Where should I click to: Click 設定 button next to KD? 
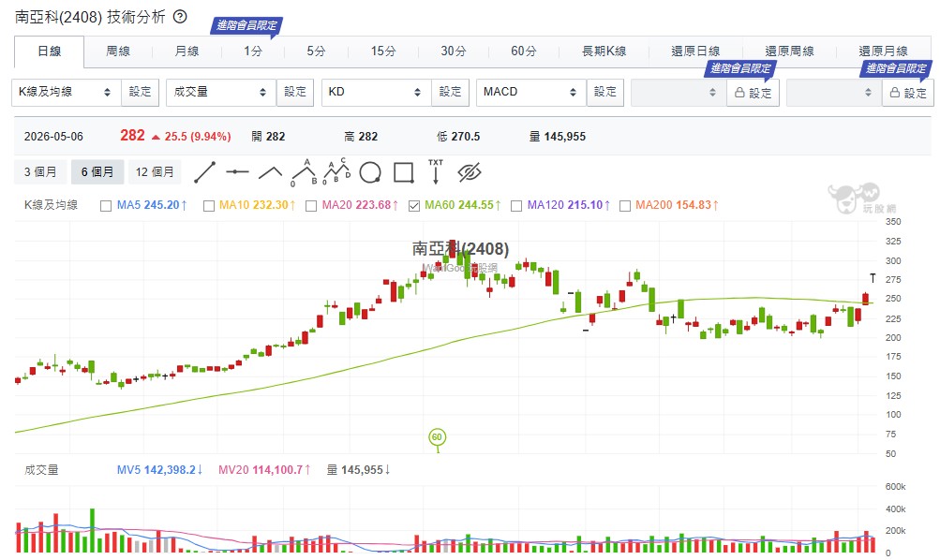click(450, 92)
